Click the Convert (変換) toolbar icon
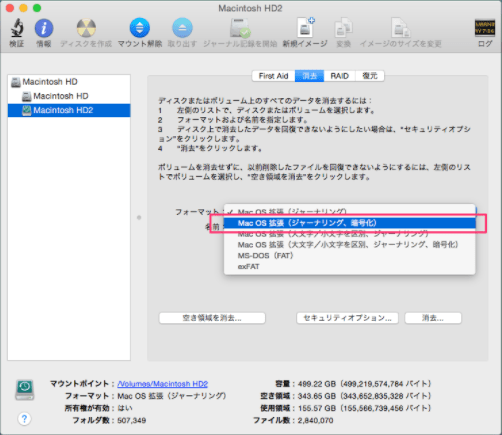Screen dimensions: 502x435 pos(343,28)
